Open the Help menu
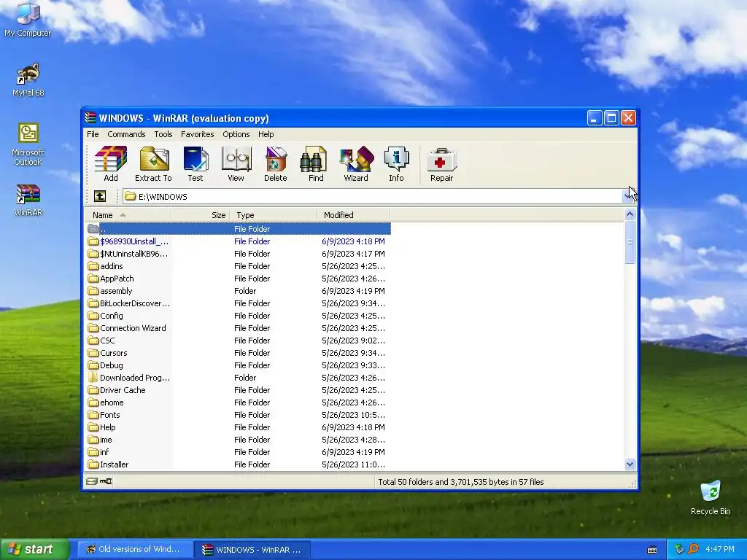Viewport: 747px width, 560px height. point(266,134)
